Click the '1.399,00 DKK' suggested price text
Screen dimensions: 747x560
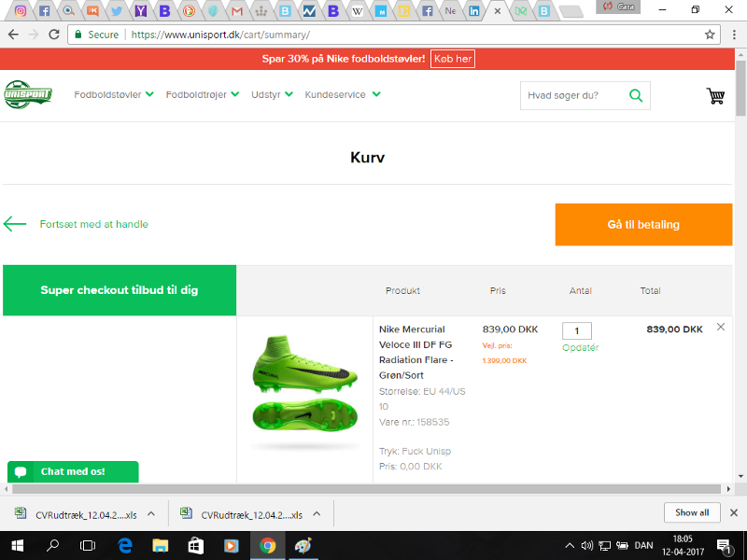(x=504, y=361)
